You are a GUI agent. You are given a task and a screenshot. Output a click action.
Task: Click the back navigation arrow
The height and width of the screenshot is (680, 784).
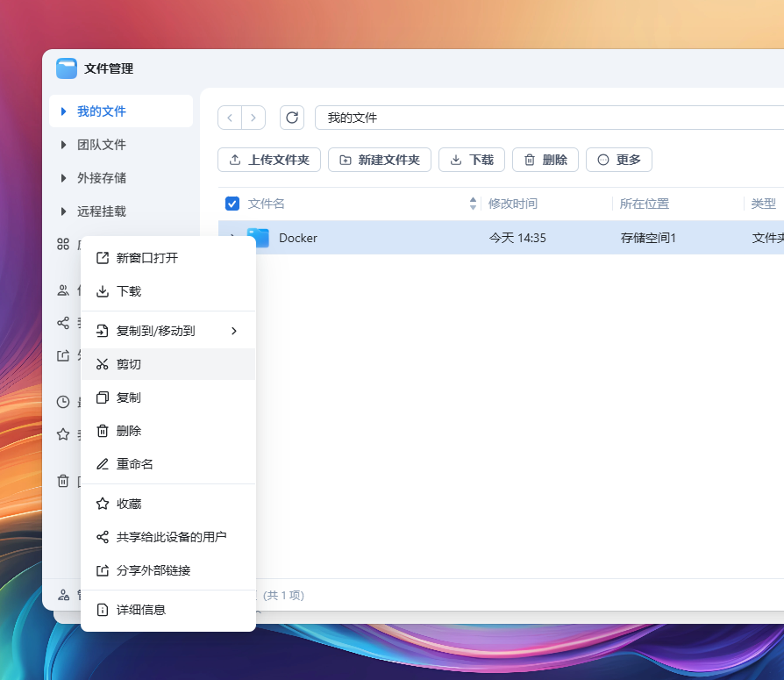[x=230, y=118]
